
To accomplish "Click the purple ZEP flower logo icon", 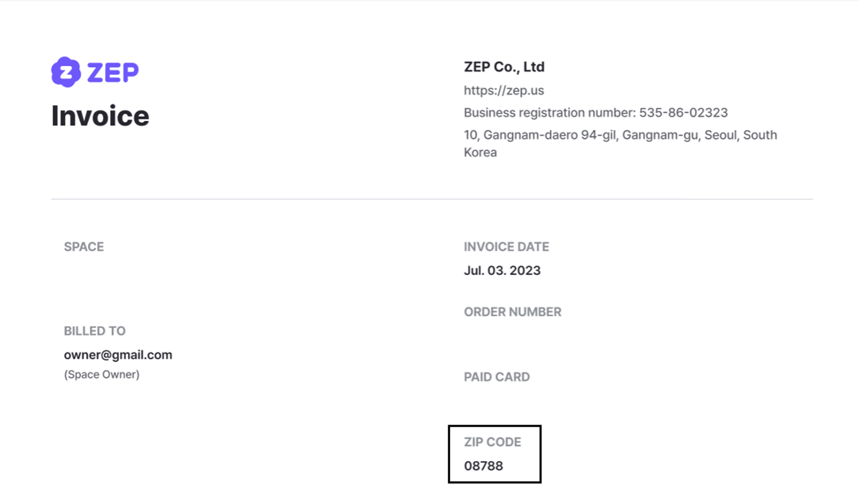I will 66,72.
